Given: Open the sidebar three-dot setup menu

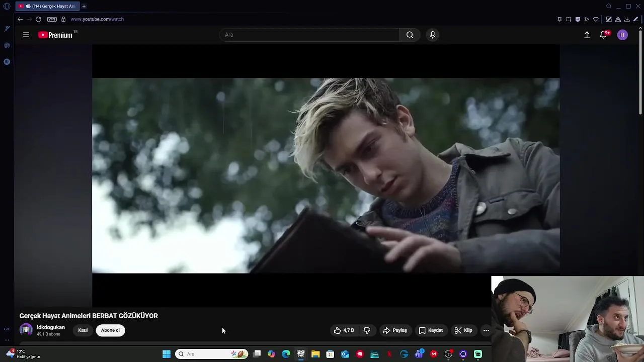Looking at the screenshot, I should tap(7, 340).
